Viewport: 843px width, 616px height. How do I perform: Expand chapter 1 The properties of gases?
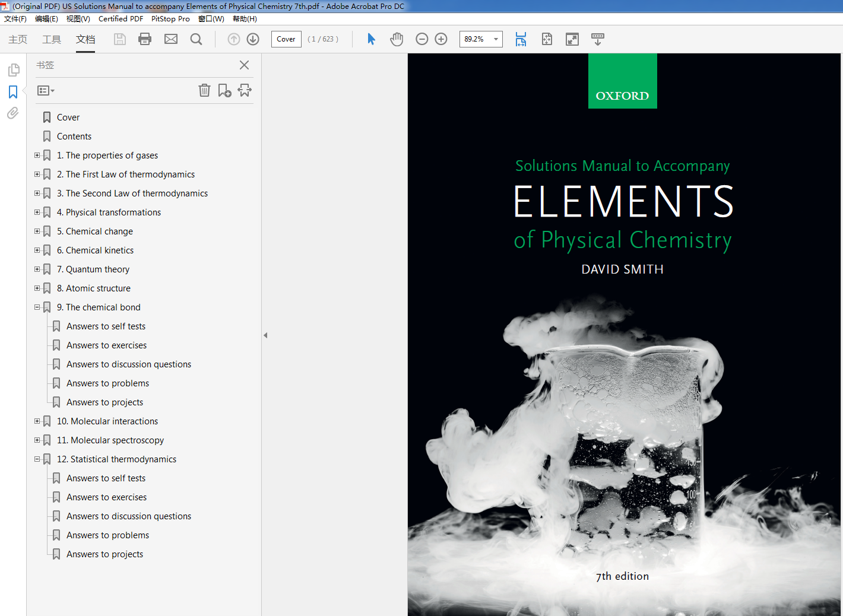tap(37, 155)
